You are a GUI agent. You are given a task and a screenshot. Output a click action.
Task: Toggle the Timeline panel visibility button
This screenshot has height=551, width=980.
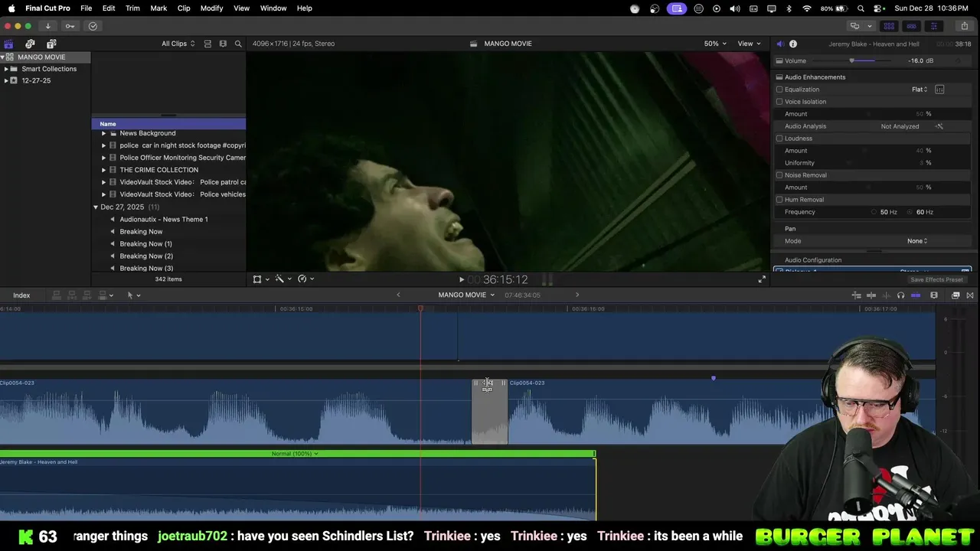[911, 26]
